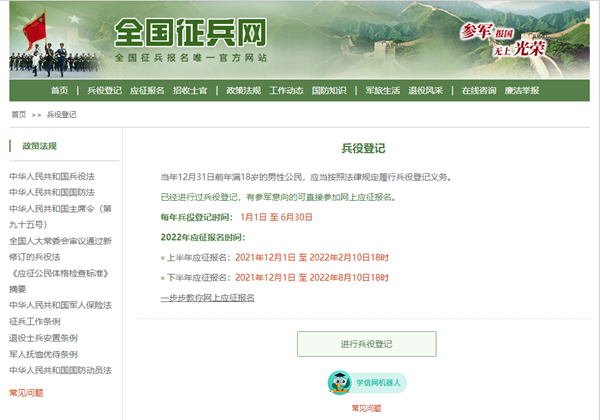The width and height of the screenshot is (600, 420).
Task: Click 常见问题 link below the robot
Action: (x=367, y=409)
